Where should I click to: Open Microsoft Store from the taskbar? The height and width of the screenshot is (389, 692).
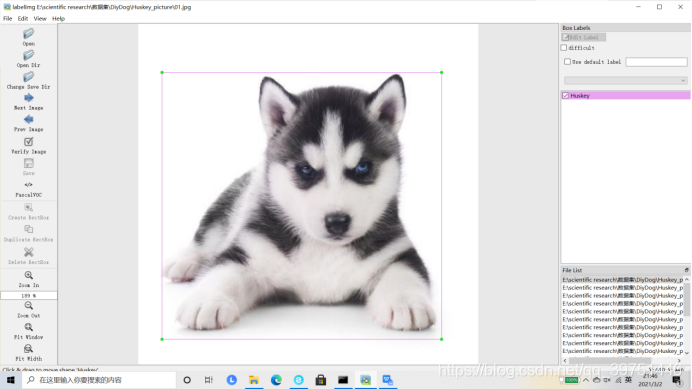tap(321, 380)
